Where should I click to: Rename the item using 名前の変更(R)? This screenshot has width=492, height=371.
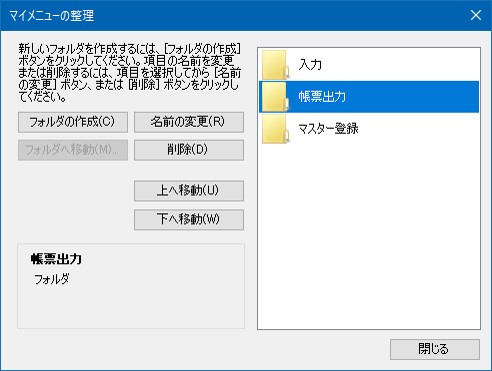coord(189,122)
